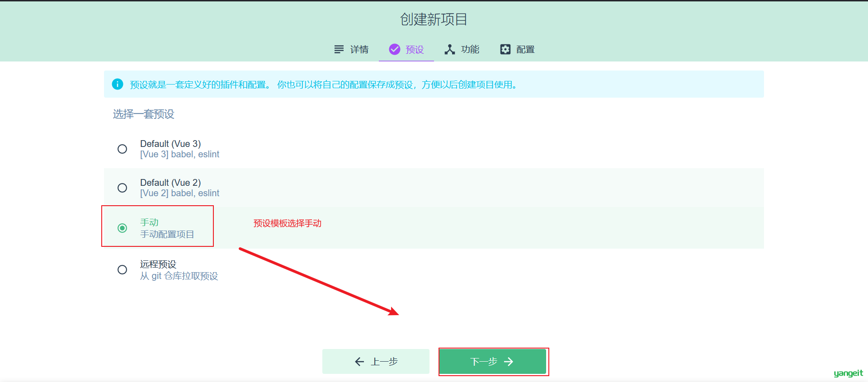Click the "手动配置项目" description text
The image size is (868, 382).
point(167,234)
